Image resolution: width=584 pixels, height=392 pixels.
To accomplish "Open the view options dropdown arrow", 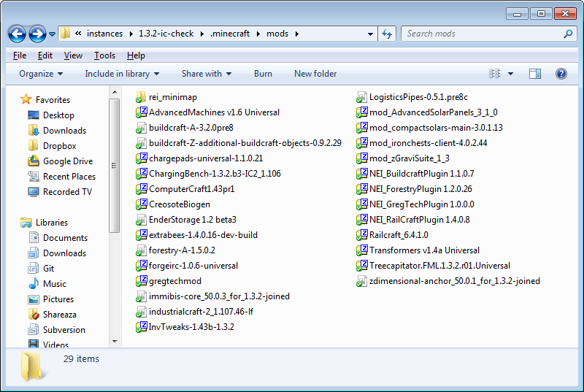I will click(x=511, y=74).
